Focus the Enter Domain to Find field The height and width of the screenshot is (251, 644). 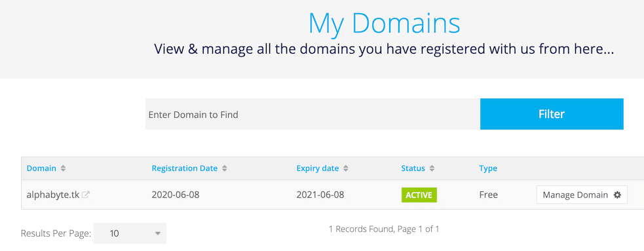313,114
